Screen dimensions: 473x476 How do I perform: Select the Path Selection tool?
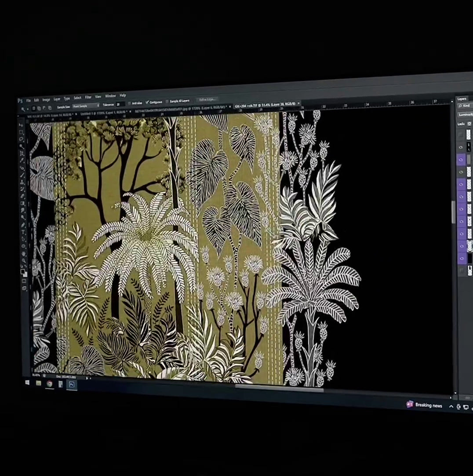[23, 239]
